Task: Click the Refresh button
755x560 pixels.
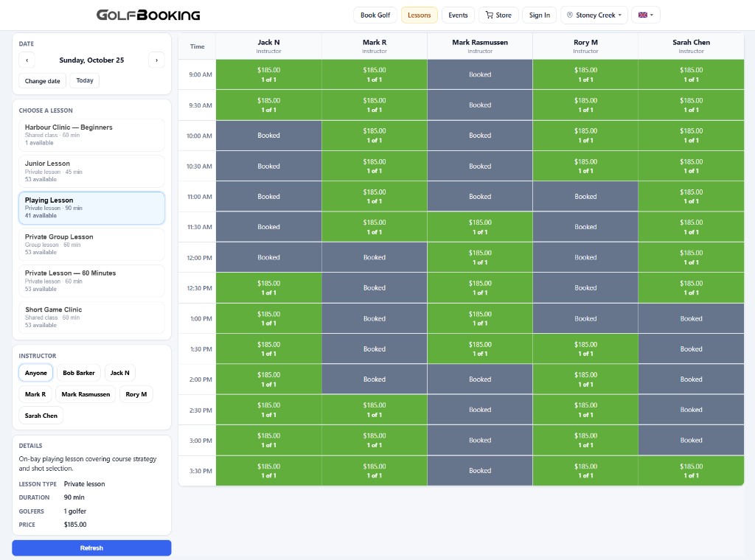Action: (91, 548)
